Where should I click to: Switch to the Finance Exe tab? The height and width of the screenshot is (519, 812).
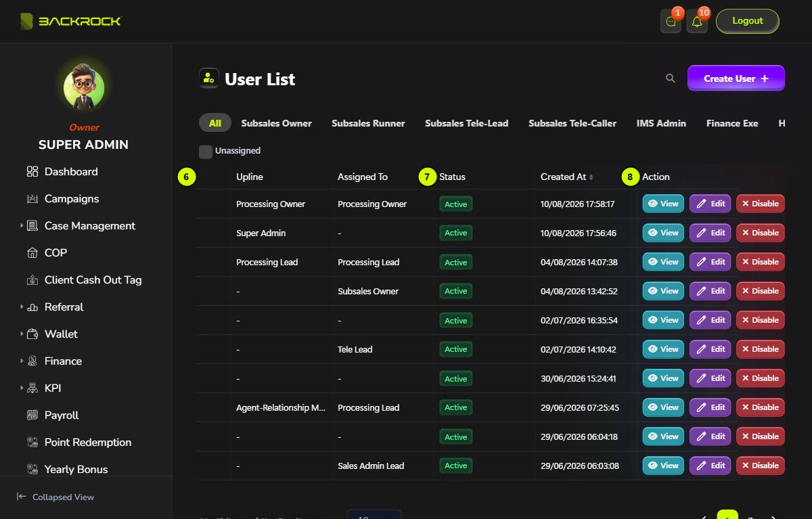click(x=732, y=123)
